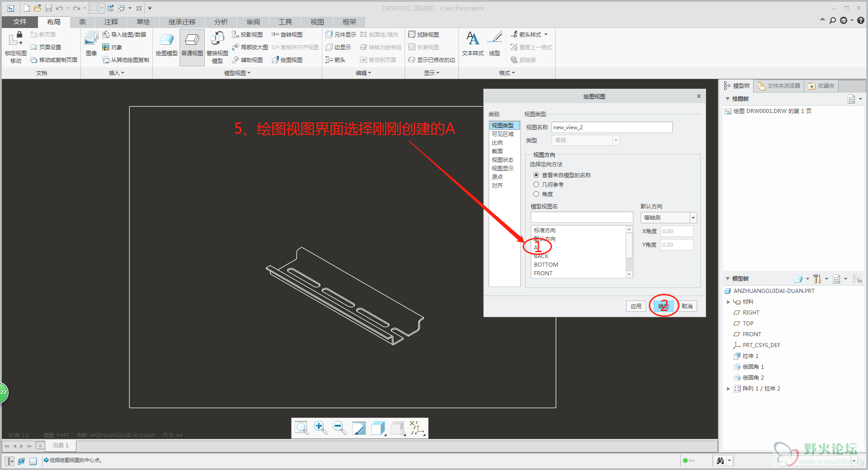The height and width of the screenshot is (470, 868).
Task: Click the 边显示 edge display tool
Action: pos(338,47)
